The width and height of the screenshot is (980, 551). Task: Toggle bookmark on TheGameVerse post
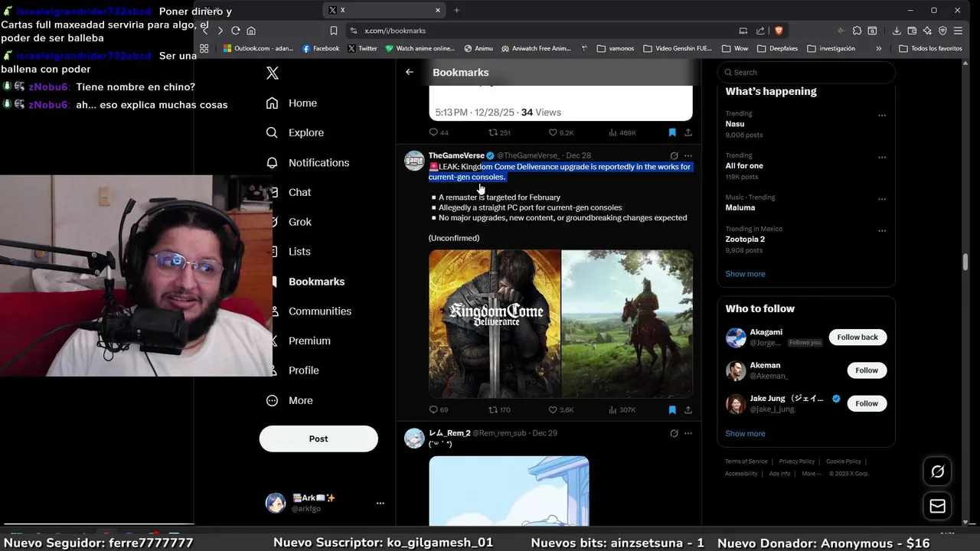[672, 409]
